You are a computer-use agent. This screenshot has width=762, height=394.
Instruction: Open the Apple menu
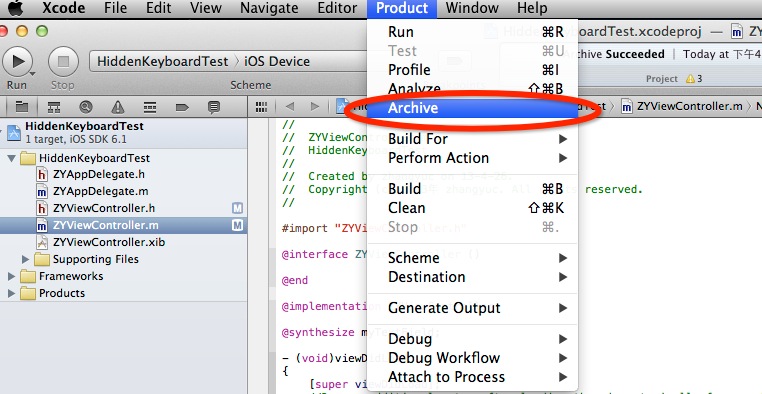click(16, 8)
